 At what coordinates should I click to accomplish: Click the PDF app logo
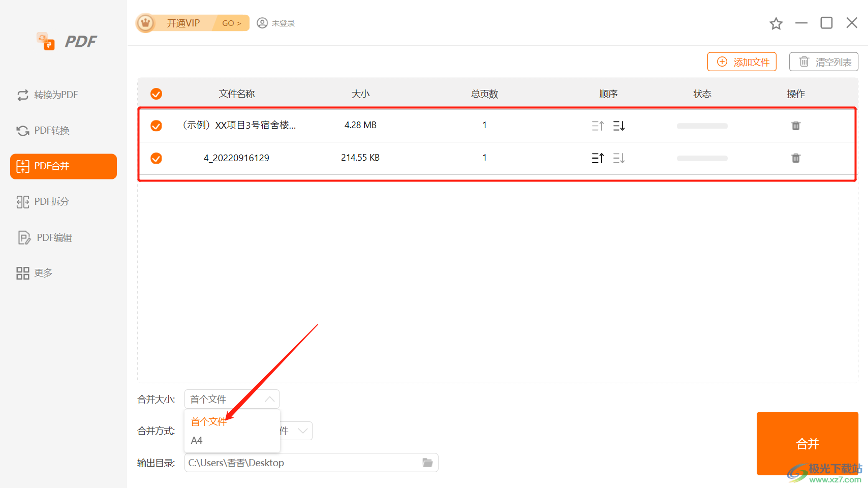(x=67, y=41)
